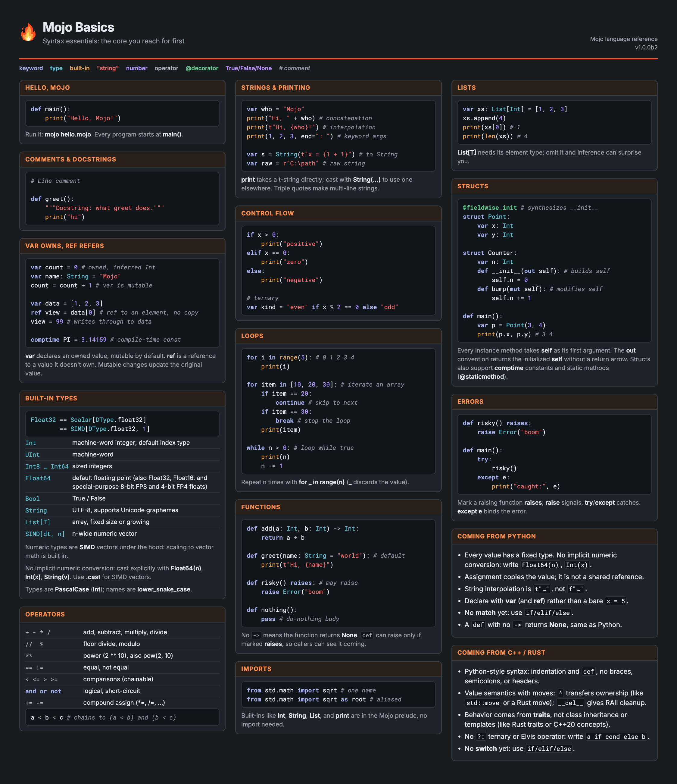Click the 'STRUCTS' section header

click(x=473, y=186)
